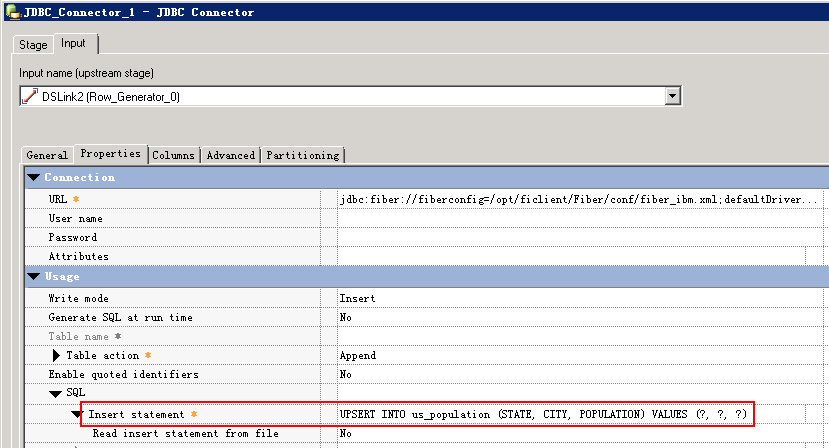Collapse the SQL property group
Viewport: 829px width, 448px height.
pos(56,393)
